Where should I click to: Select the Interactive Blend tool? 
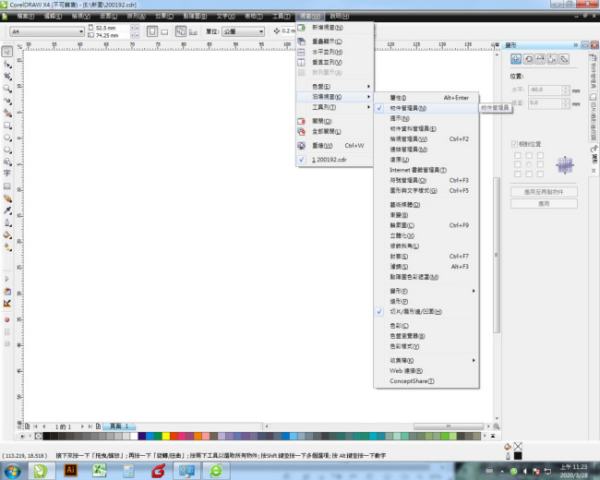point(7,199)
